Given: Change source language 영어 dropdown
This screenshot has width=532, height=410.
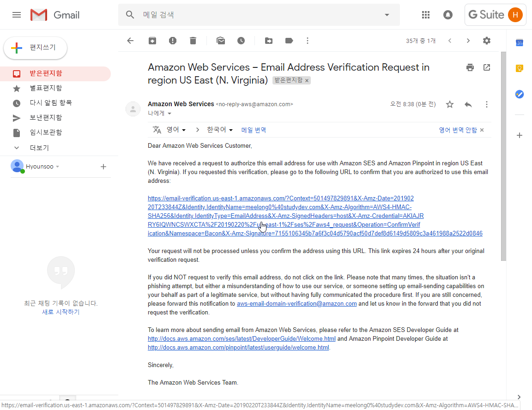Looking at the screenshot, I should tap(176, 130).
